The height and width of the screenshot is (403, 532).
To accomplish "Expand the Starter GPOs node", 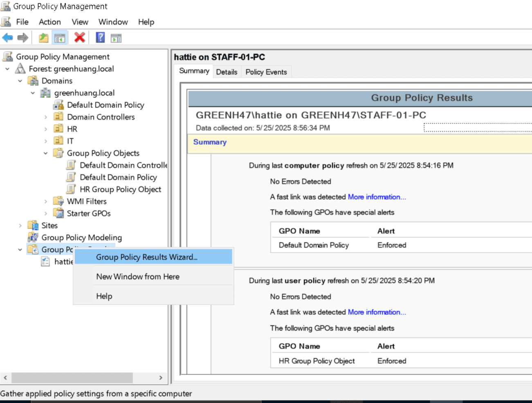I will [45, 213].
